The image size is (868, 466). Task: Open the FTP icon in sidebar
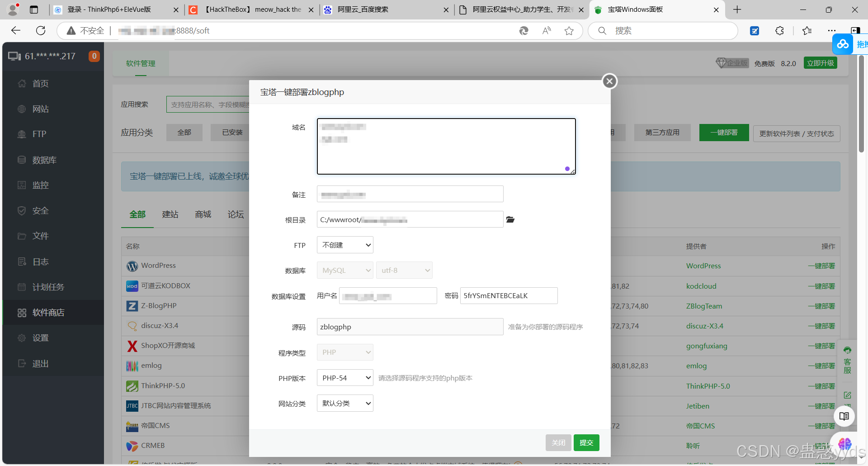pyautogui.click(x=22, y=134)
